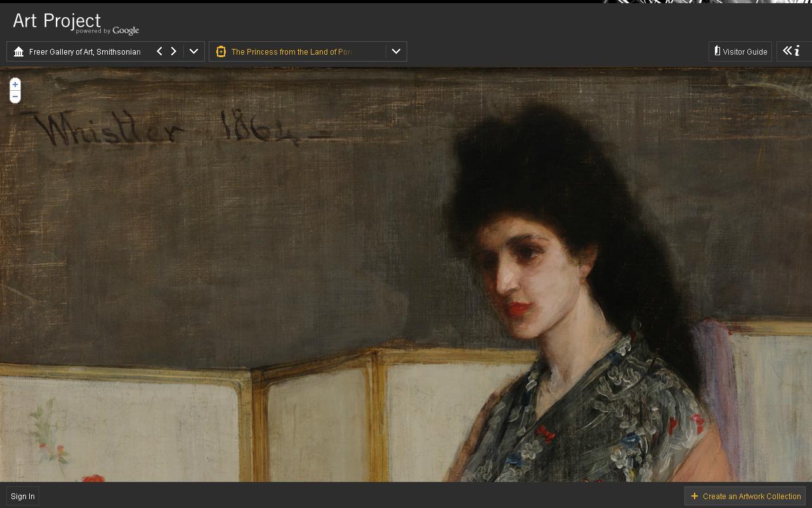Zoom out with the minus button
The image size is (812, 508).
[x=15, y=97]
